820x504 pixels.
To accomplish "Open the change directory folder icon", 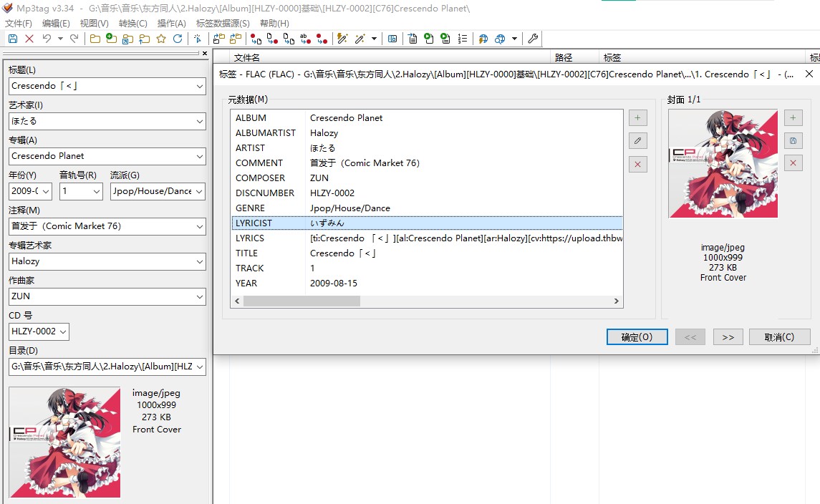I will coord(95,39).
